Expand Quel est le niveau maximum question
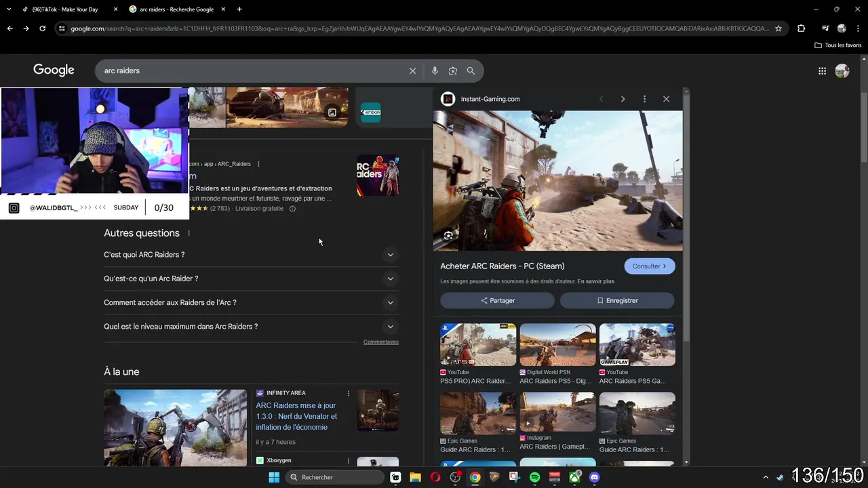This screenshot has height=488, width=868. pos(251,327)
